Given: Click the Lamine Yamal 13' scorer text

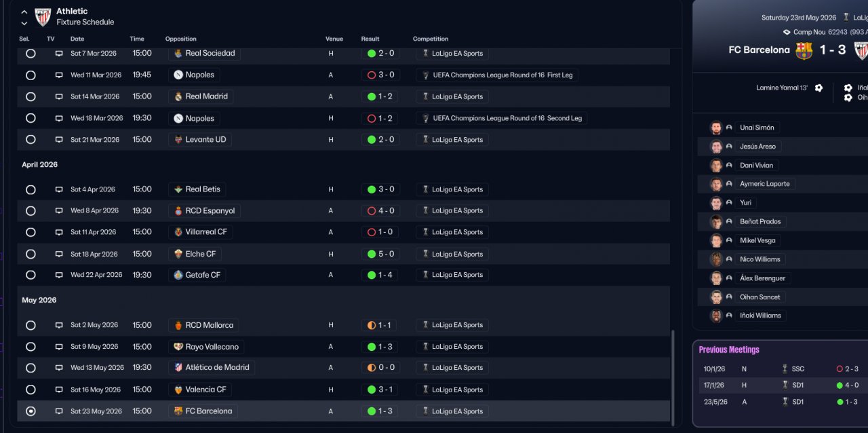Looking at the screenshot, I should coord(783,88).
